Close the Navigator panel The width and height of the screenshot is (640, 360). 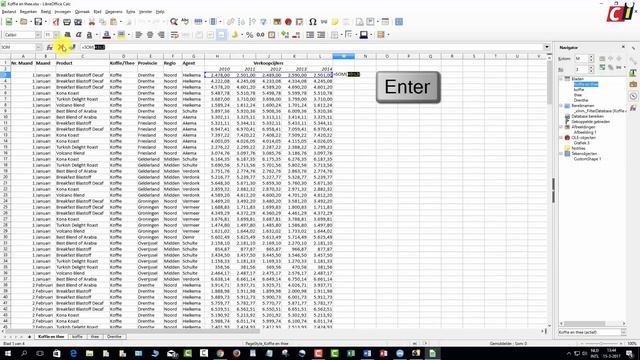pos(623,47)
